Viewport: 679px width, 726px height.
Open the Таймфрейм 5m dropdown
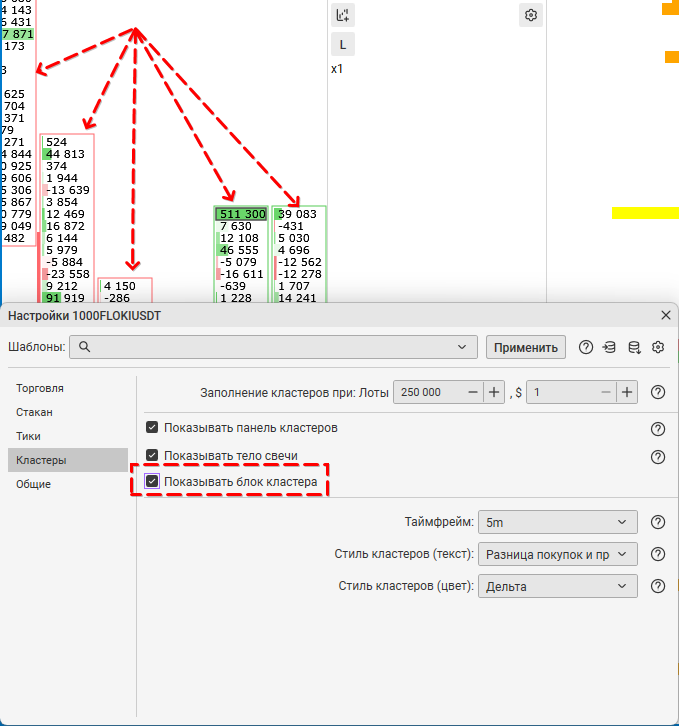(x=558, y=522)
